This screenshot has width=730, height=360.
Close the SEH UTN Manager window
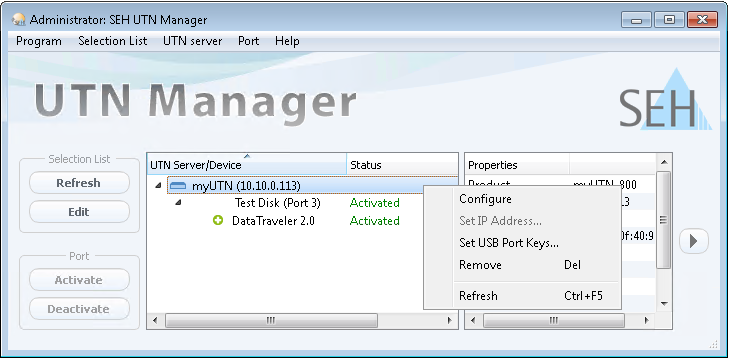point(702,20)
